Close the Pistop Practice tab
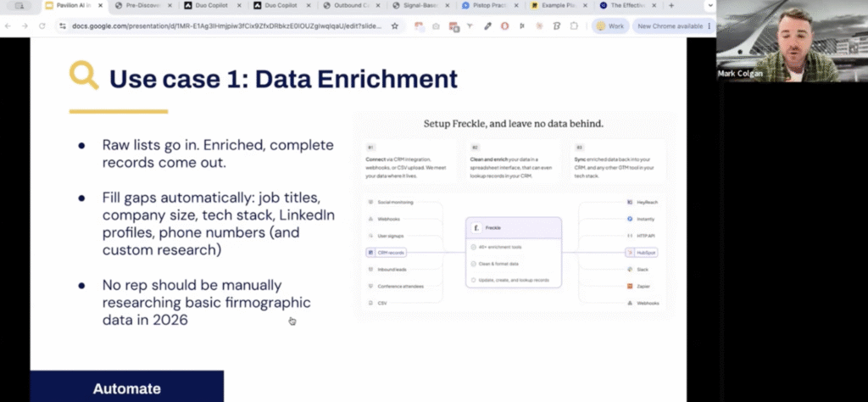 coord(516,6)
